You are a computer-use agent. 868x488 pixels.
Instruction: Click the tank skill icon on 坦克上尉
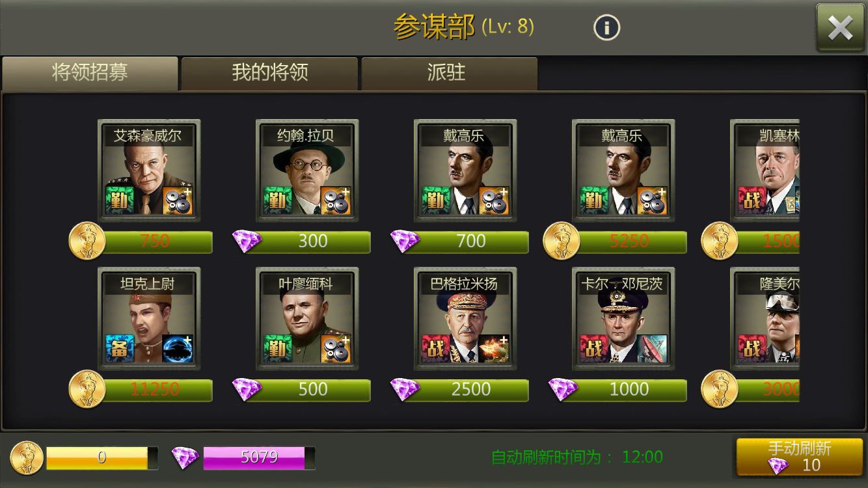[178, 348]
